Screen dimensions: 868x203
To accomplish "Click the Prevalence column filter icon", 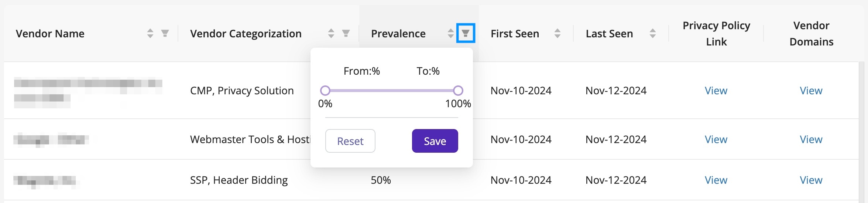I will point(466,33).
